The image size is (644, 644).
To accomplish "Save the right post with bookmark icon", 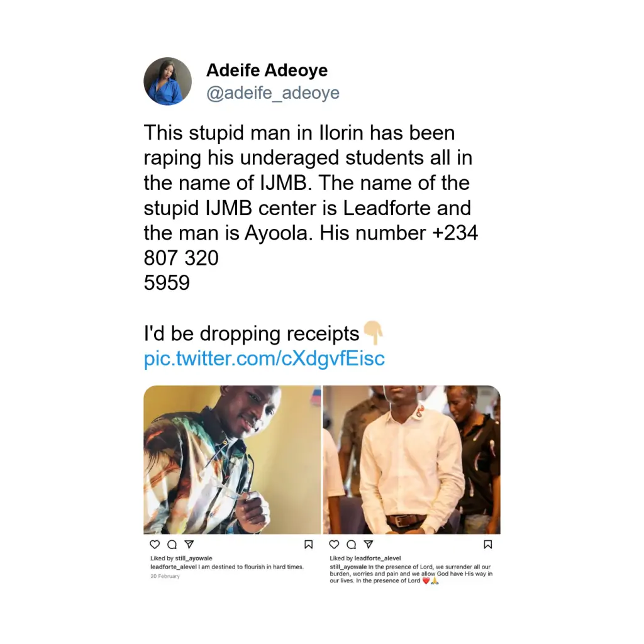I will click(488, 545).
